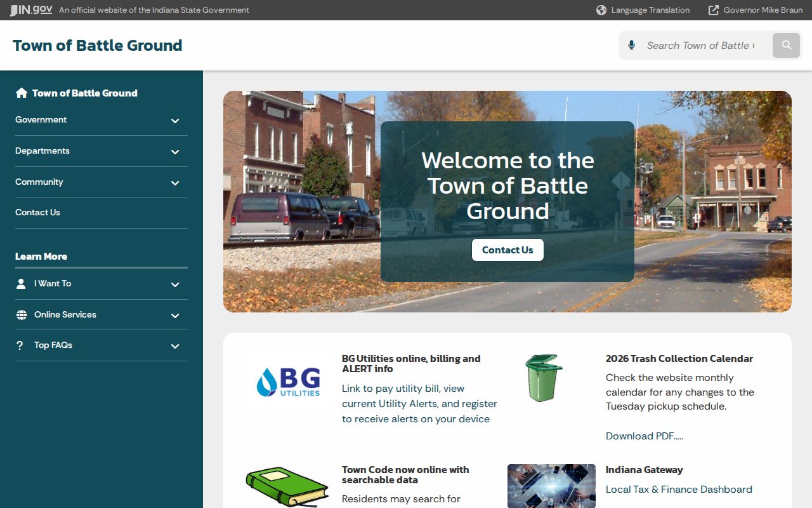Click the external link icon beside Governor Mike Braun
Image resolution: width=812 pixels, height=508 pixels.
[x=714, y=10]
